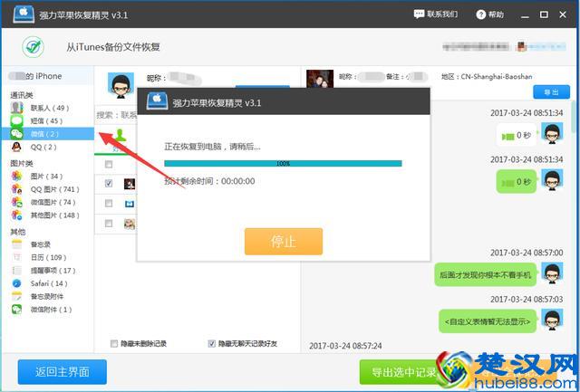This screenshot has height=392, width=580.
Task: Check the third contact row checkbox
Action: [x=109, y=223]
